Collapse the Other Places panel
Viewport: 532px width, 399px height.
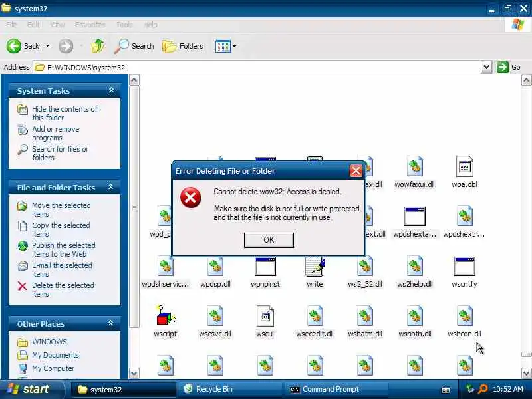click(110, 323)
